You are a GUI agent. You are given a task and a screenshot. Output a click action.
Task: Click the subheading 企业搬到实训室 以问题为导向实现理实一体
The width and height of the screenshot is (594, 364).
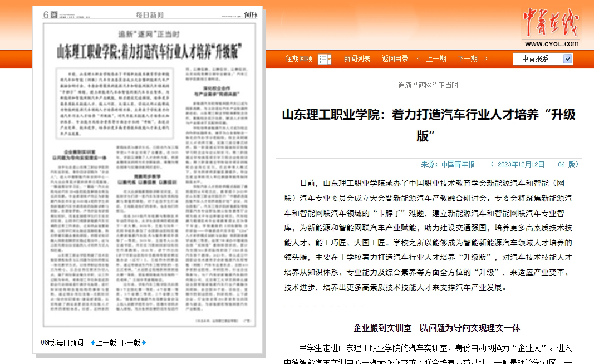tap(436, 328)
